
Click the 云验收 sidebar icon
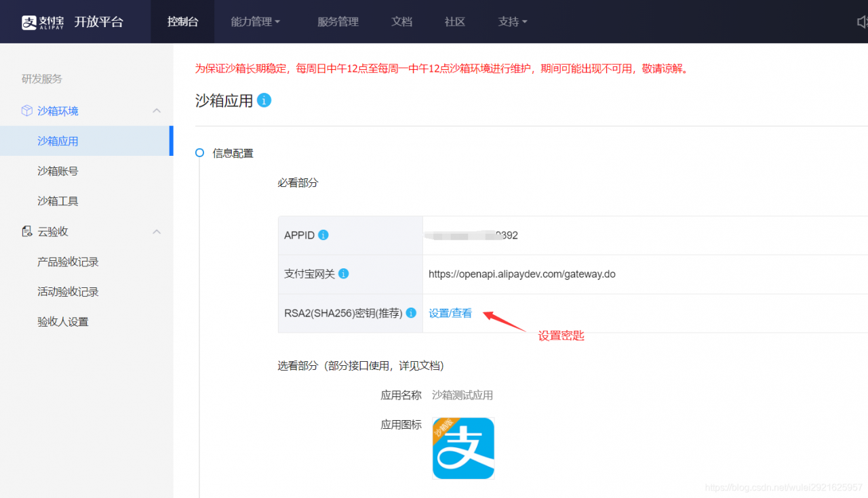click(x=26, y=231)
